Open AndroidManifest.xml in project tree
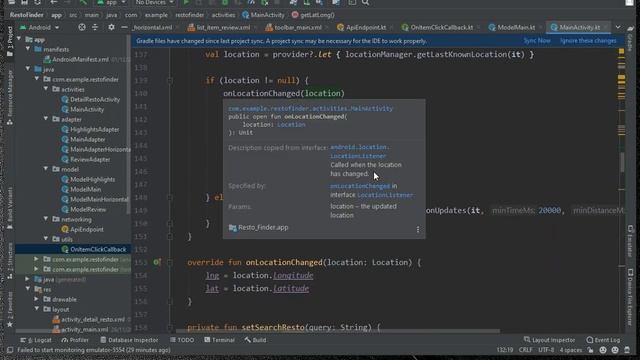This screenshot has height=360, width=640. [x=80, y=59]
